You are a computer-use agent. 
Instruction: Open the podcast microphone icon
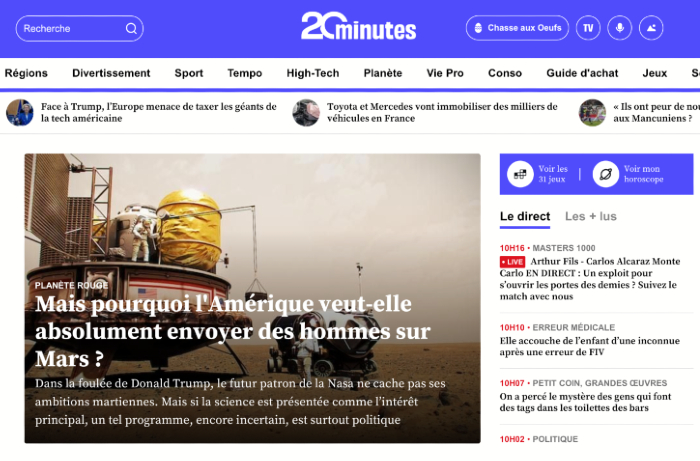pyautogui.click(x=620, y=28)
